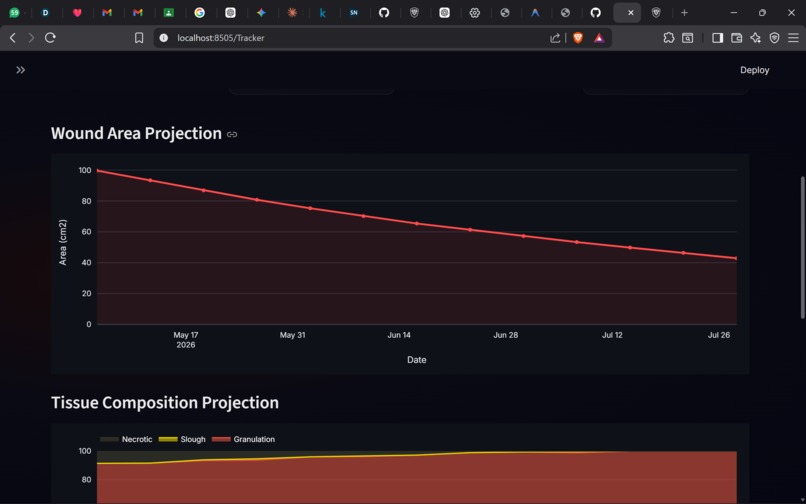View site information icon beside the URL
Image resolution: width=806 pixels, height=504 pixels.
[163, 38]
